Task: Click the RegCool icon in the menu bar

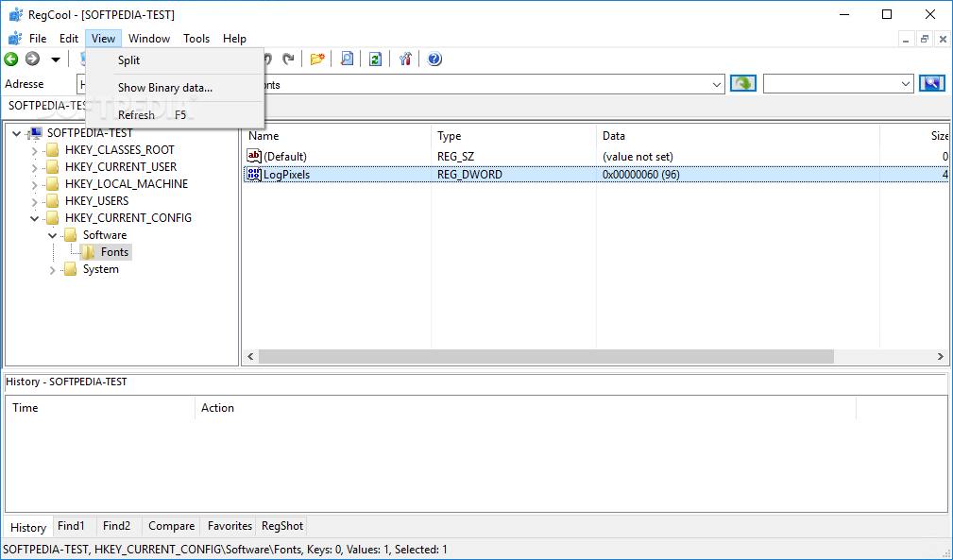Action: (14, 39)
